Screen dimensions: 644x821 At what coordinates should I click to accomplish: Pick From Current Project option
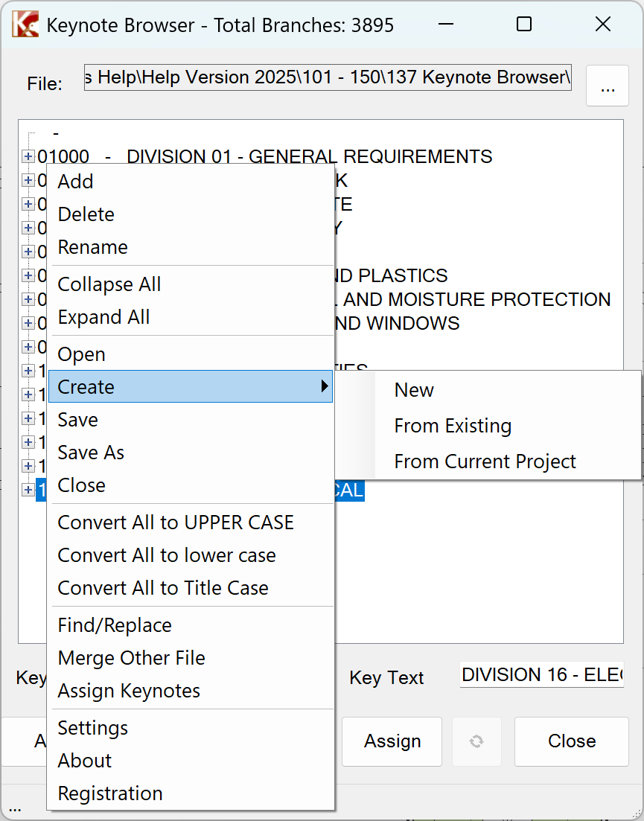click(485, 462)
